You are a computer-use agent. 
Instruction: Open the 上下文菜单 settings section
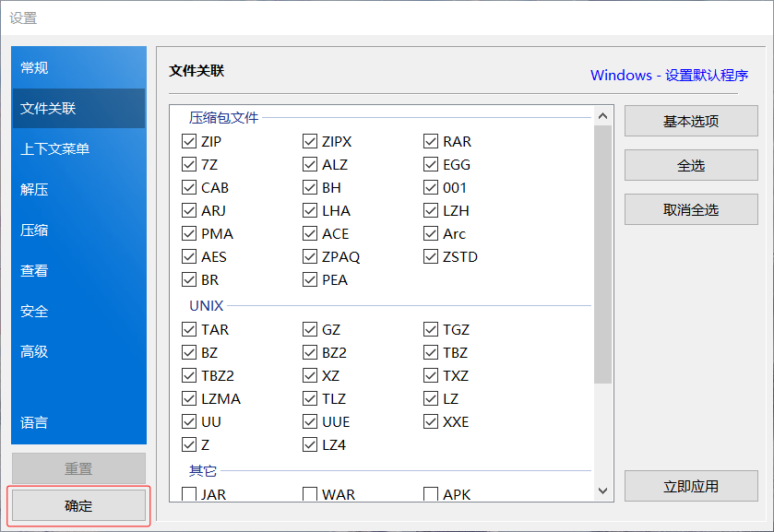point(78,148)
